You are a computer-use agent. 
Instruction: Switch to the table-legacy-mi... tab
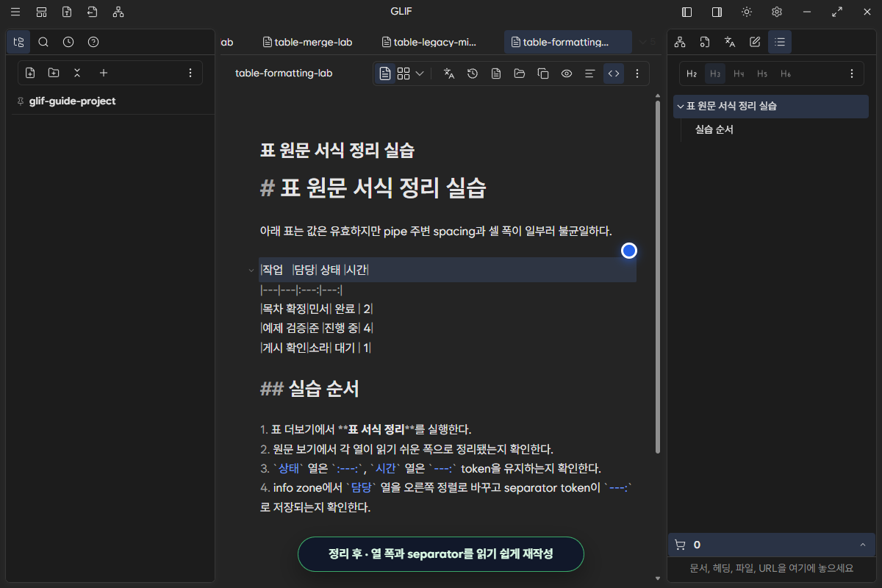point(431,42)
